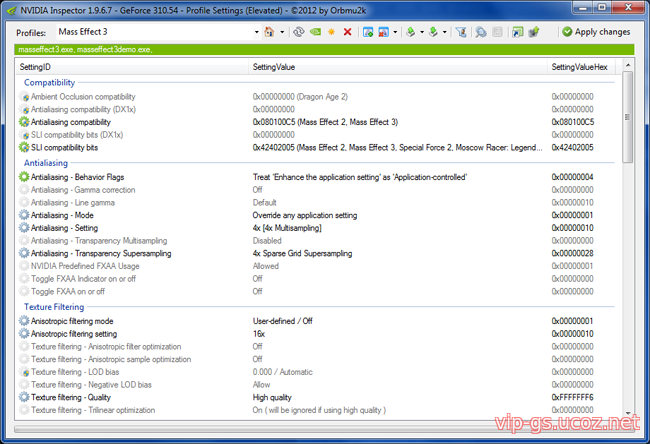Image resolution: width=650 pixels, height=444 pixels.
Task: Click the home profile icon
Action: click(269, 32)
